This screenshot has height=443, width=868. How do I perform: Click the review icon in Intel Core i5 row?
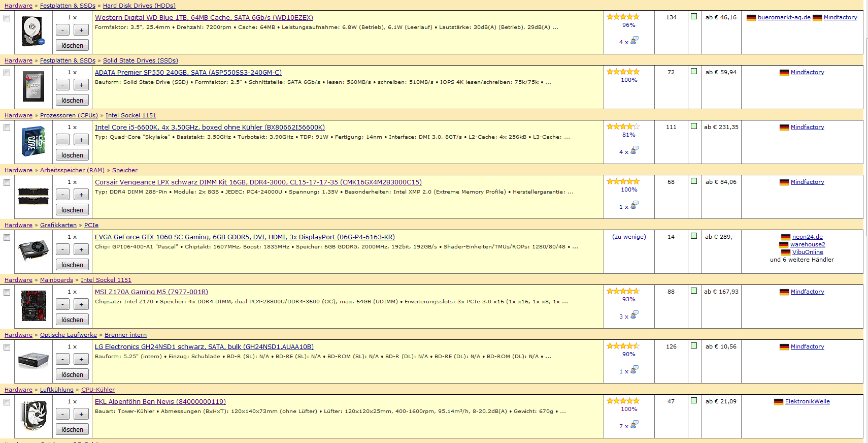[x=635, y=150]
